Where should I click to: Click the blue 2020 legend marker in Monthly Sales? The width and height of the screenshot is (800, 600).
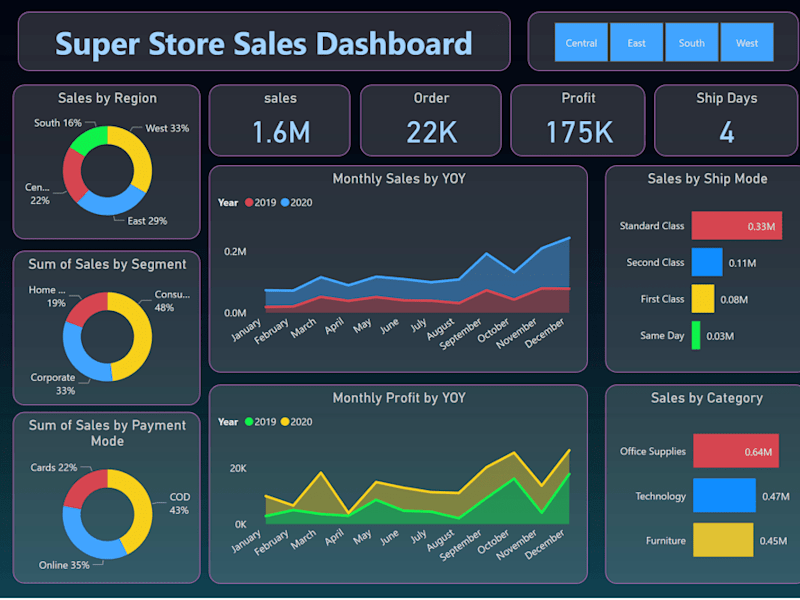point(285,203)
